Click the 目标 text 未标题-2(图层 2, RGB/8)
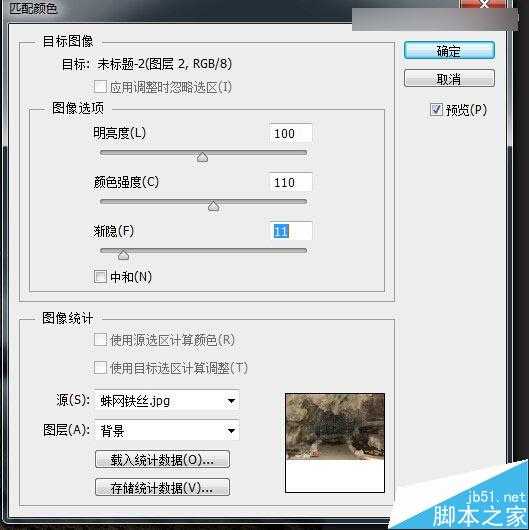Screen dimensions: 529x530 (165, 64)
